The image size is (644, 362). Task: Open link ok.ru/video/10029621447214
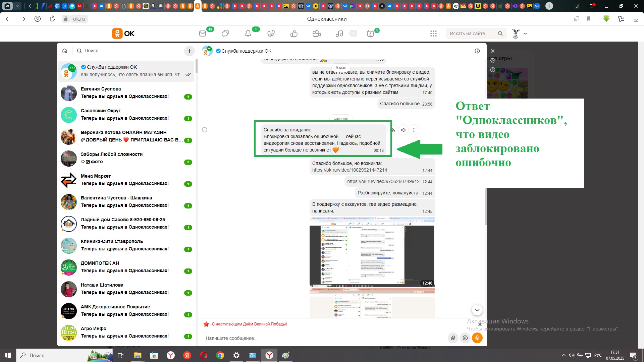[x=350, y=170]
